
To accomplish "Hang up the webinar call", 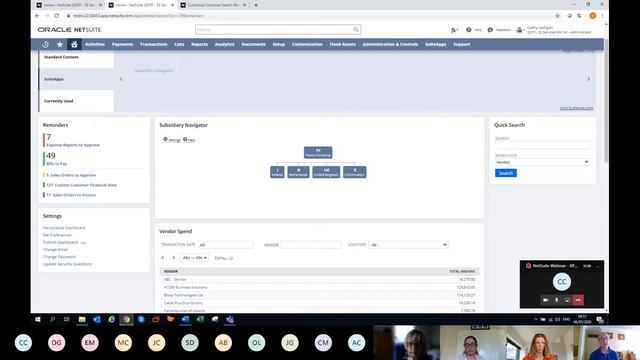I will tap(578, 300).
